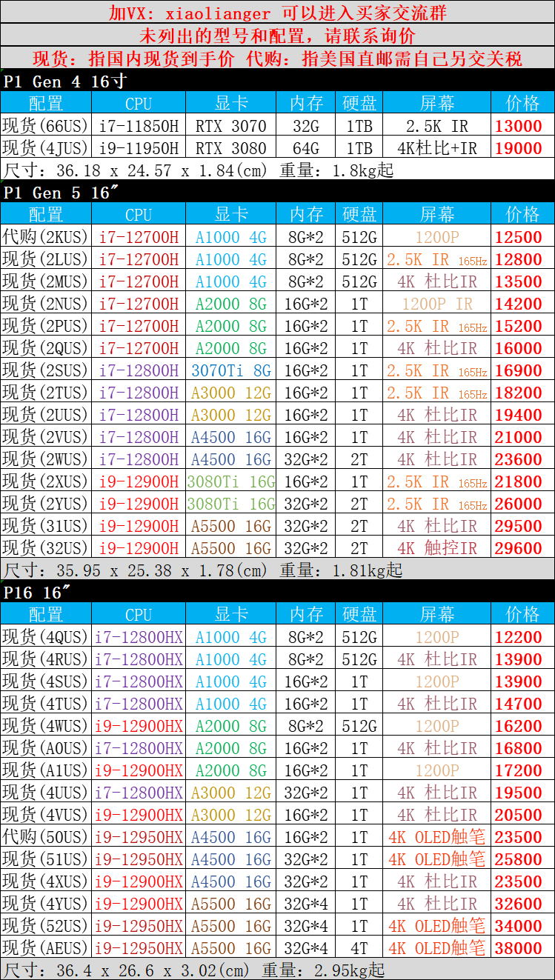Select the 21800 price cell

[523, 481]
